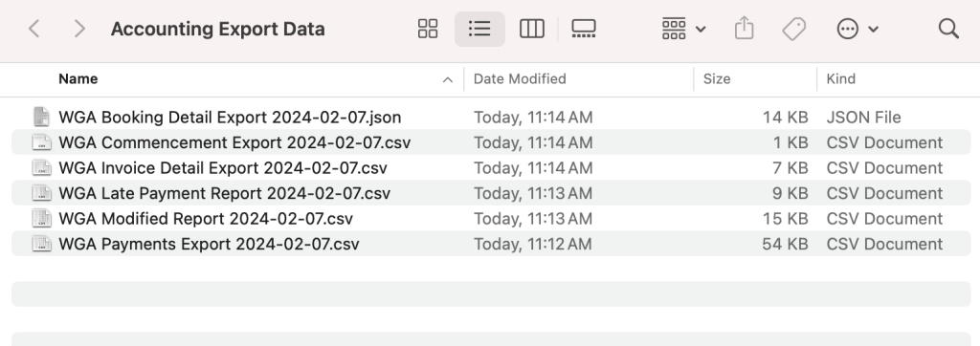Sort files by Kind column

840,78
